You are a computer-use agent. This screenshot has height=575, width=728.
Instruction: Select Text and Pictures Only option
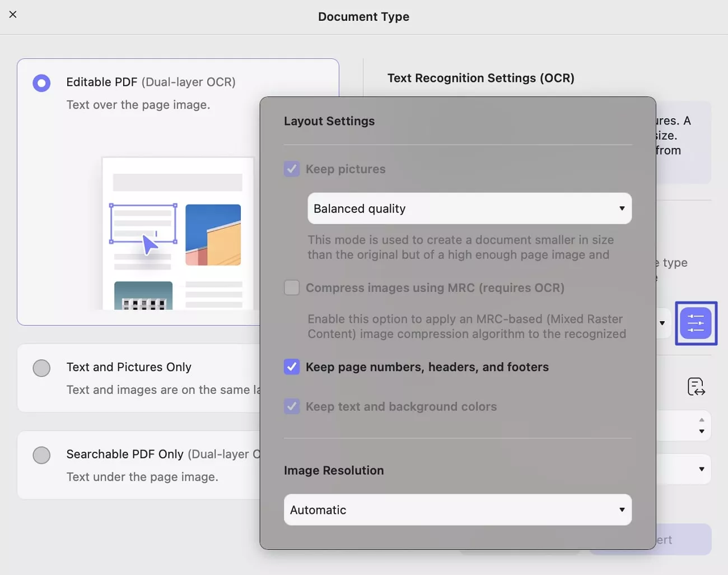tap(41, 368)
